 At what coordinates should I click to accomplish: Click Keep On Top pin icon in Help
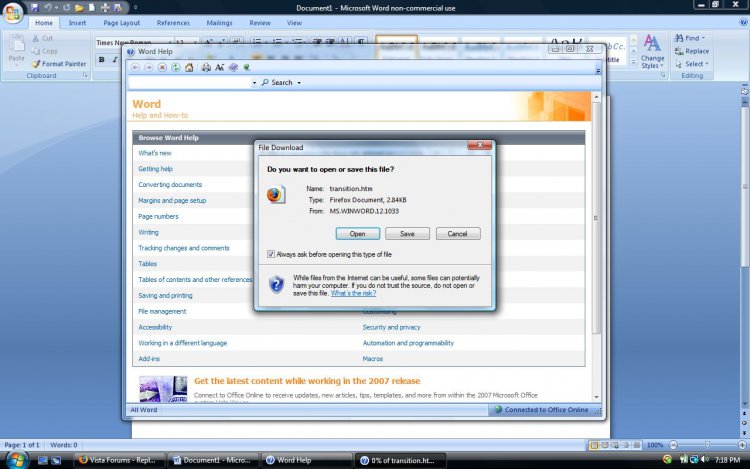coord(247,67)
